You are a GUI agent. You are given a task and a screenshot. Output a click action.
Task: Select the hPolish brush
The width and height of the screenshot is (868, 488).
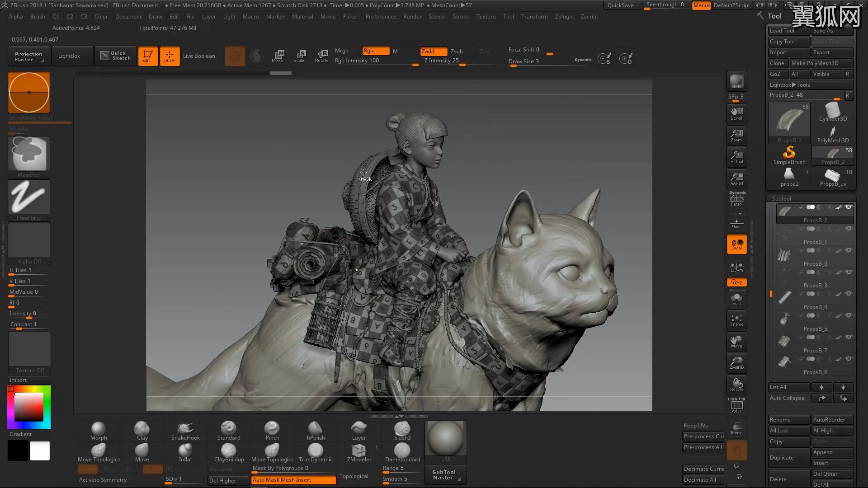point(316,431)
